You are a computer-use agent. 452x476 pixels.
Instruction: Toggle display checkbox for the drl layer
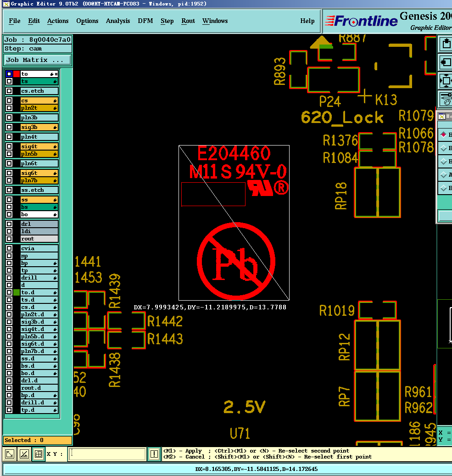(x=9, y=224)
